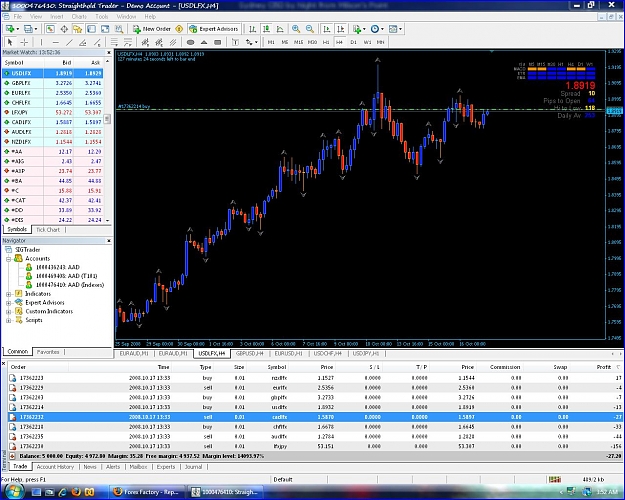Screen dimensions: 625x500
Task: Select the text label tool
Action: (235, 42)
